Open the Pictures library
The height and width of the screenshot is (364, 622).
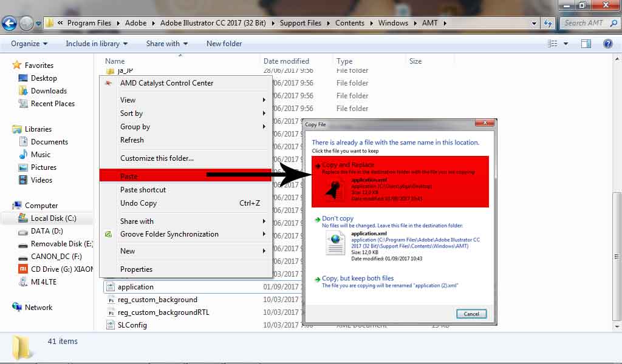point(44,167)
